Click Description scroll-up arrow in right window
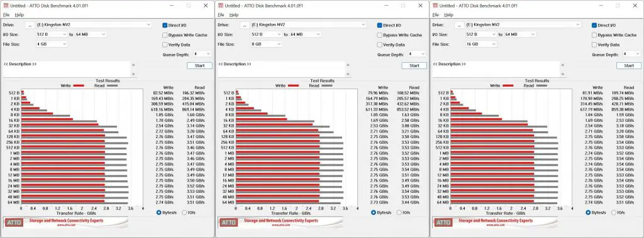Viewport: 644px width, 238px height. tap(563, 65)
